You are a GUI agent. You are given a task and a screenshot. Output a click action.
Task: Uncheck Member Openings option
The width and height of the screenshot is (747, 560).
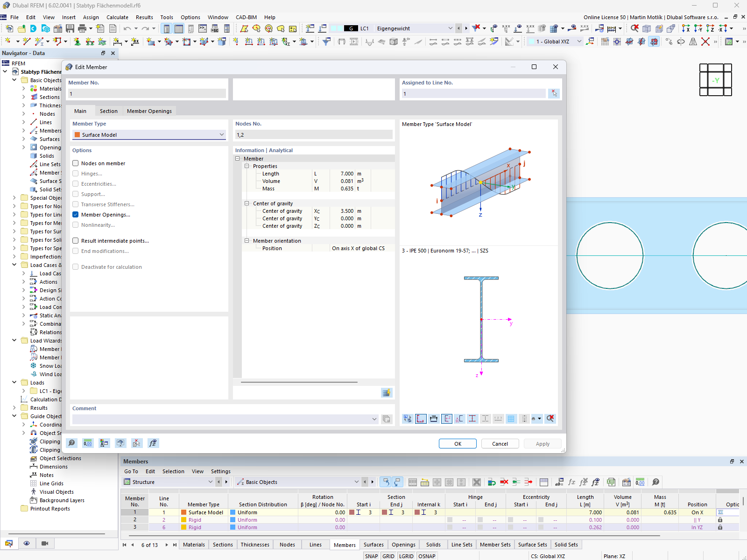[75, 215]
